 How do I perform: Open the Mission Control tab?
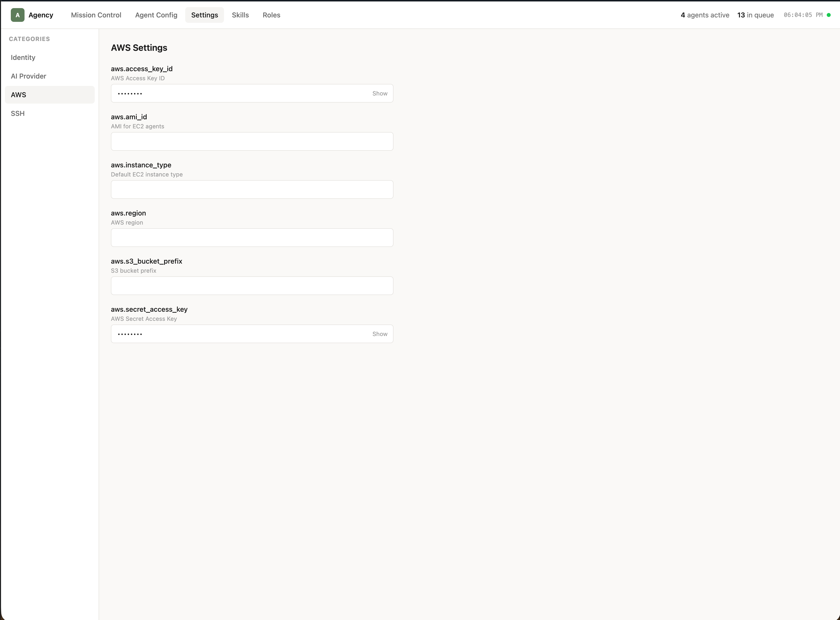[x=96, y=15]
